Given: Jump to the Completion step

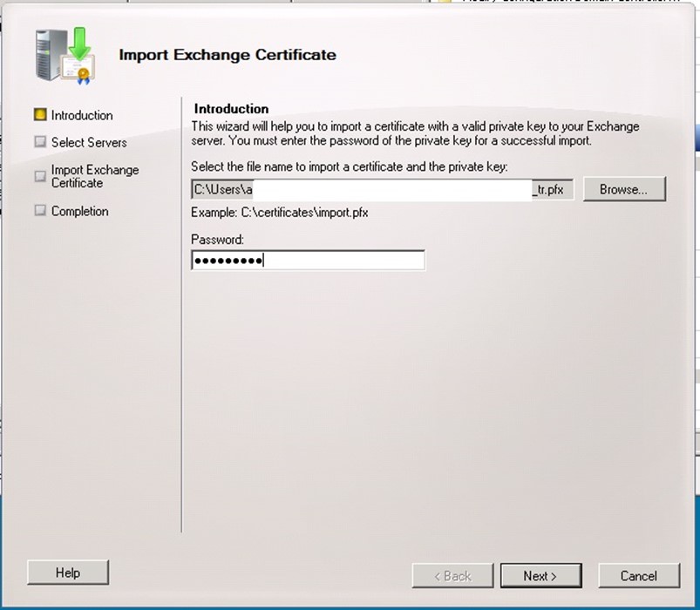Looking at the screenshot, I should click(x=79, y=211).
